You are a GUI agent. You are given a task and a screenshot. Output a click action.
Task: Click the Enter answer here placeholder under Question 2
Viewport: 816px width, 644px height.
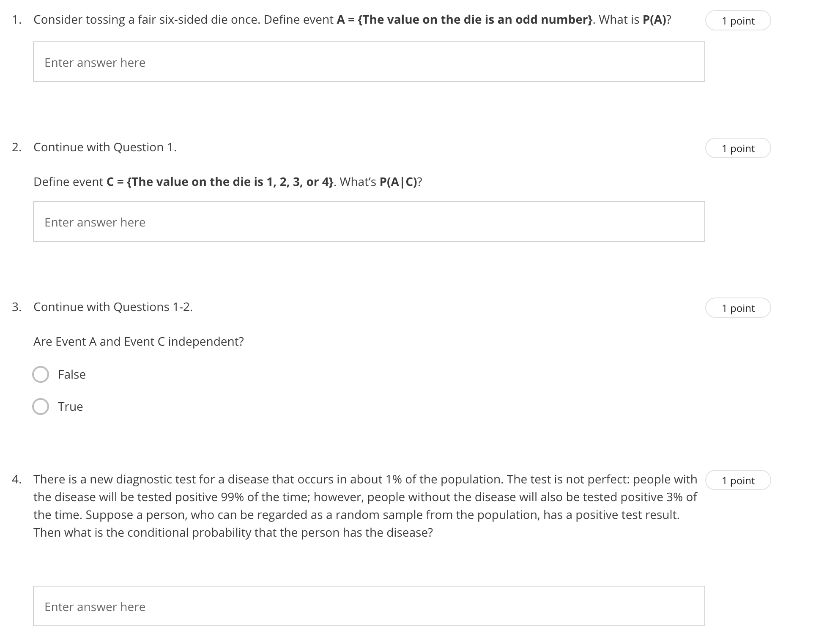click(x=95, y=222)
